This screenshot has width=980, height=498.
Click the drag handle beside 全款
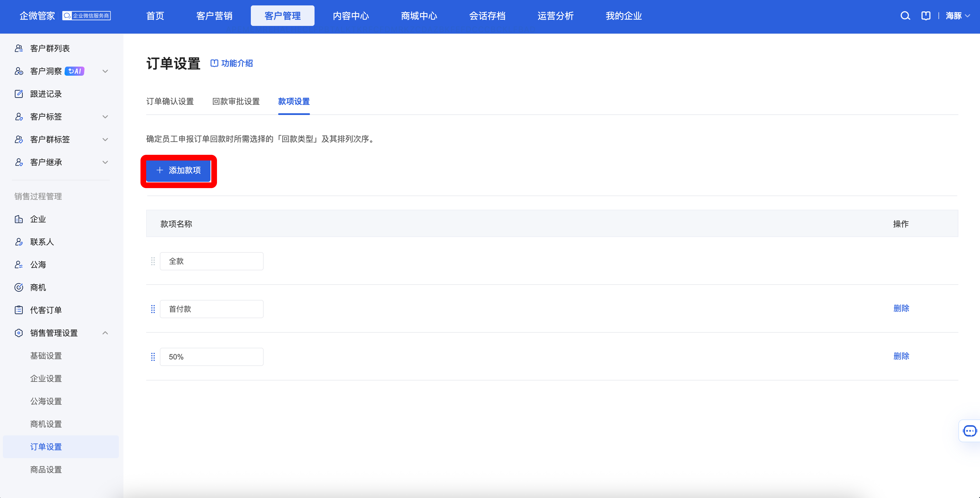pyautogui.click(x=153, y=261)
